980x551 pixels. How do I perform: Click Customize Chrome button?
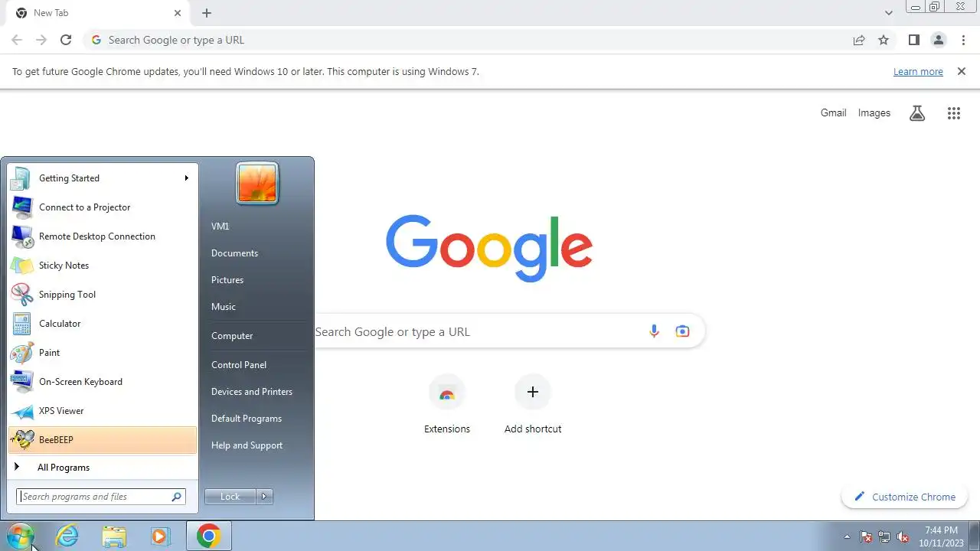pyautogui.click(x=905, y=497)
